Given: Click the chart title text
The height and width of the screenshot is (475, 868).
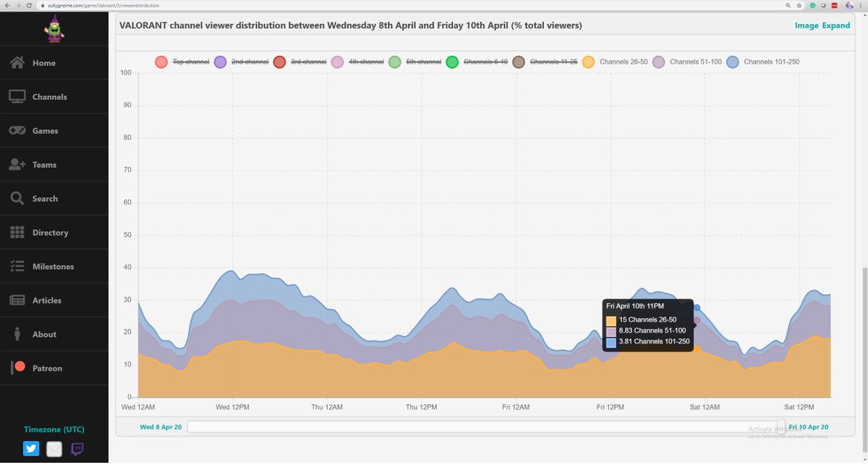Looking at the screenshot, I should pos(351,25).
